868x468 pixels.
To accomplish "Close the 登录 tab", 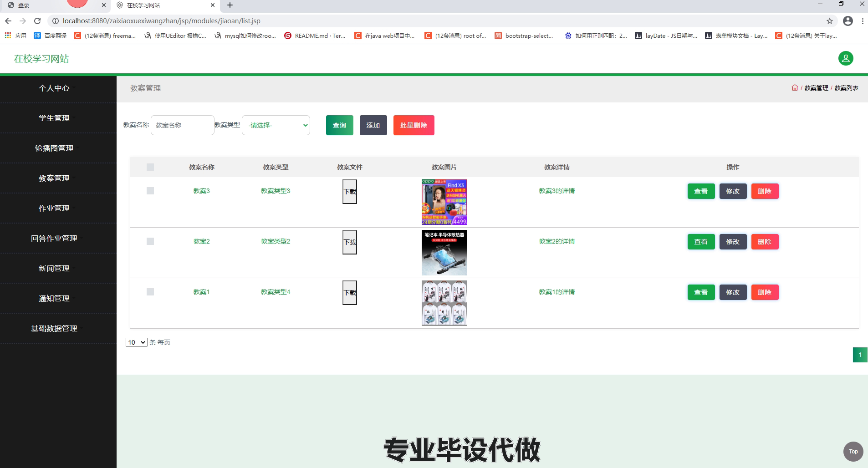I will tap(104, 5).
